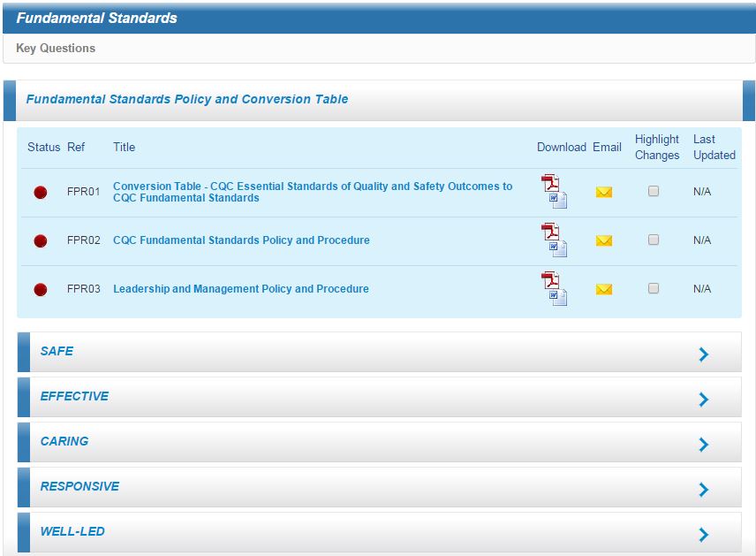The image size is (756, 556).
Task: Download Word document for FPR01 Conversion Table
Action: 558,200
